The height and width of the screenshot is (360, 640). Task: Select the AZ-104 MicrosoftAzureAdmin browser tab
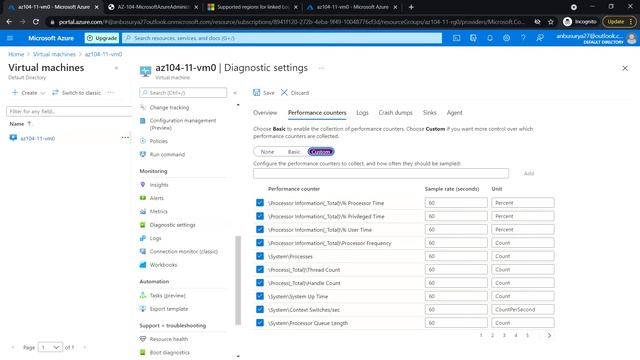pyautogui.click(x=154, y=7)
